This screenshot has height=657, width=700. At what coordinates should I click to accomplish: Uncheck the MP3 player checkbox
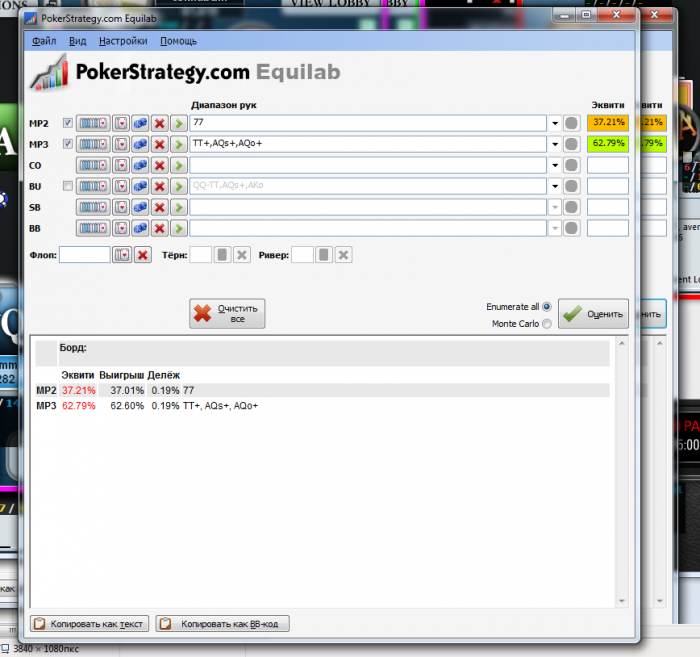click(x=67, y=143)
